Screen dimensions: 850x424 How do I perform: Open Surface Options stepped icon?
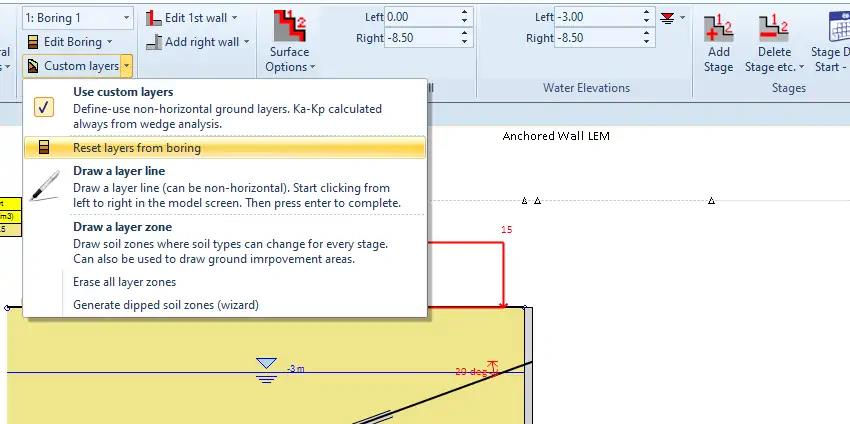pyautogui.click(x=289, y=26)
